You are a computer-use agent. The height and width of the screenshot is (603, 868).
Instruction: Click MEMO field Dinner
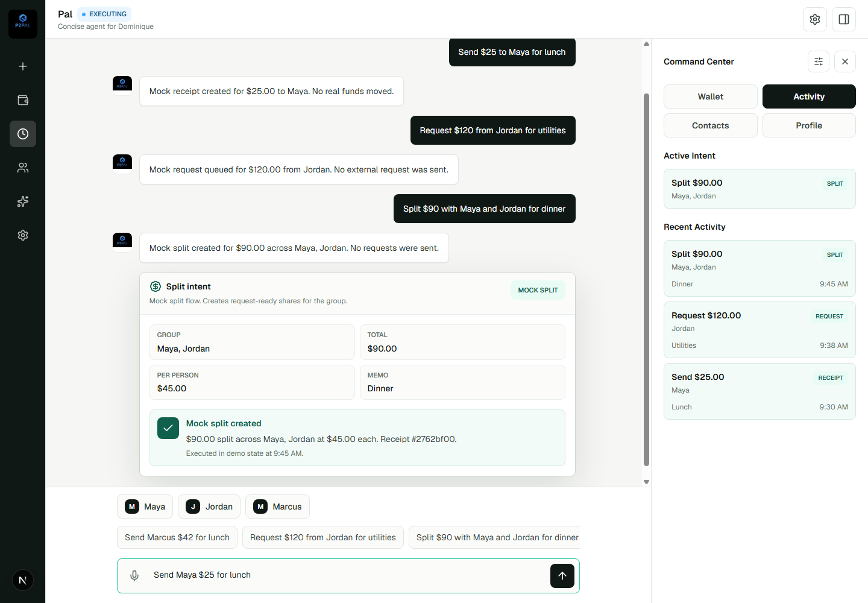tap(462, 382)
